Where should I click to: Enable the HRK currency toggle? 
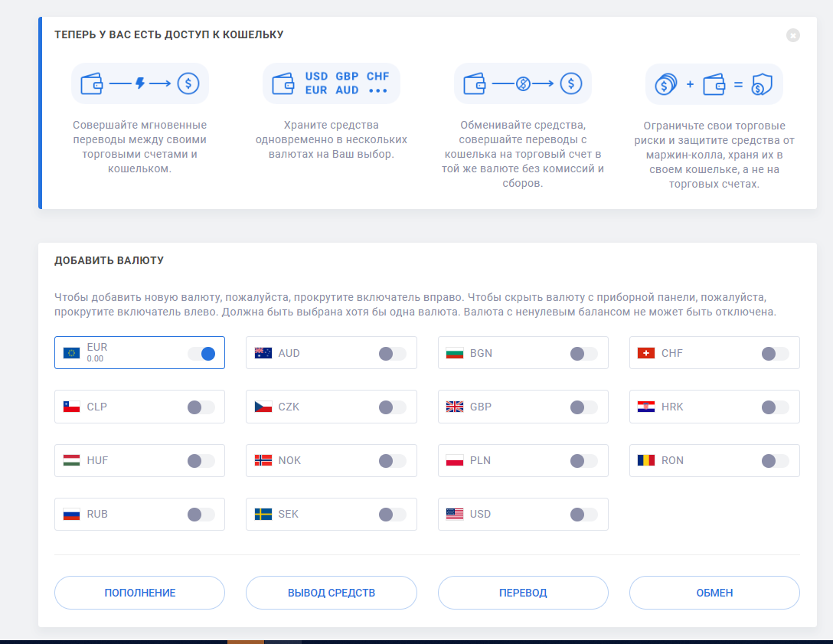pyautogui.click(x=776, y=407)
